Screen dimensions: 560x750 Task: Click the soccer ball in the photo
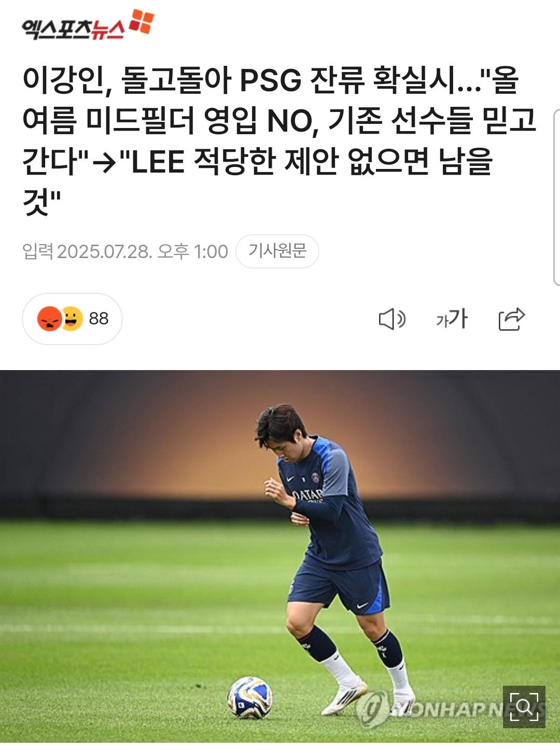click(250, 698)
